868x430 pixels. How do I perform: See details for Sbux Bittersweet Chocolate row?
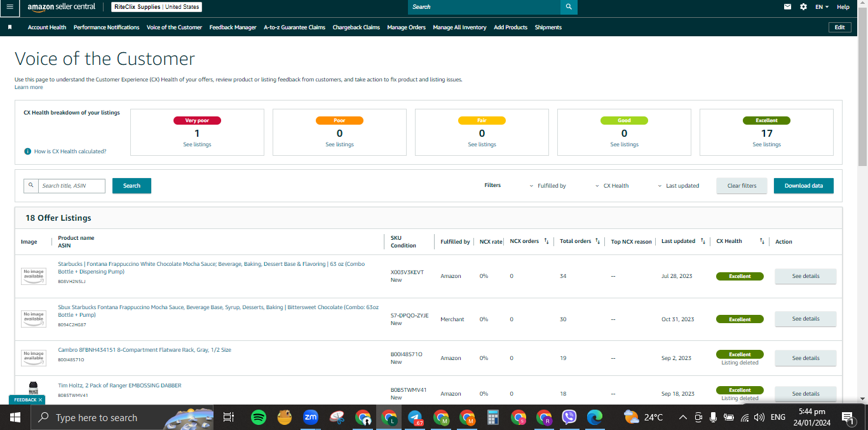click(x=805, y=319)
